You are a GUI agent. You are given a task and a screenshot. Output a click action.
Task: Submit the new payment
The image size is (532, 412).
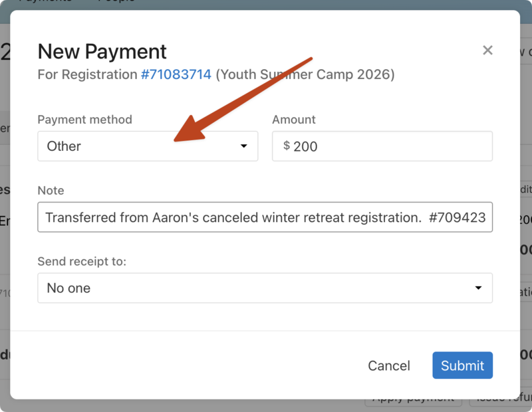462,365
